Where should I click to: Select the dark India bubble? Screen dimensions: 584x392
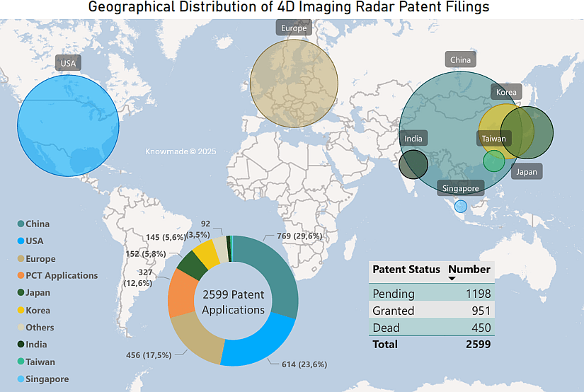pos(413,164)
